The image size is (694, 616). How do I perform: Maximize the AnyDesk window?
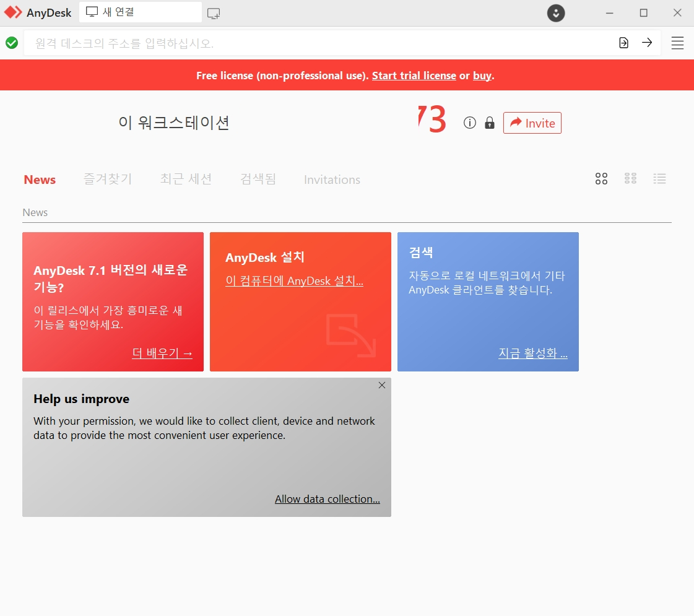click(643, 13)
